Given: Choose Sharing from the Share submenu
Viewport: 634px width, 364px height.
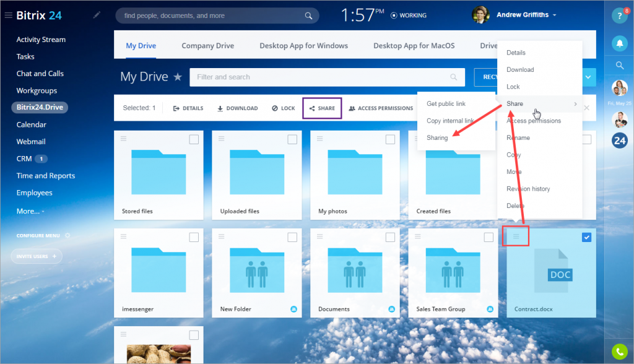Looking at the screenshot, I should tap(437, 137).
